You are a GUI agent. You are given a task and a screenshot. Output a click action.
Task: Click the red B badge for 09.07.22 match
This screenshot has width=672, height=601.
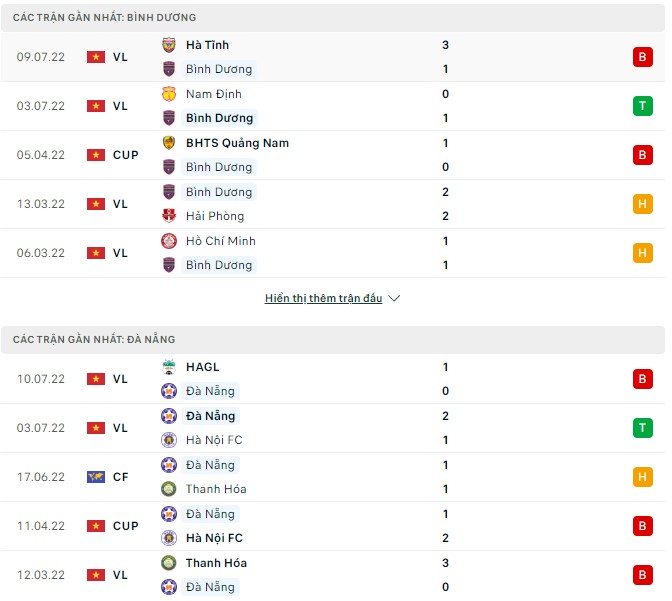coord(642,57)
